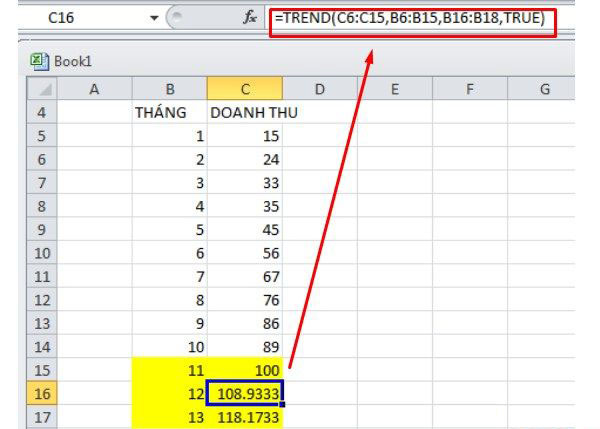The width and height of the screenshot is (600, 429).
Task: Click the Excel icon beside Book1
Action: [x=40, y=61]
